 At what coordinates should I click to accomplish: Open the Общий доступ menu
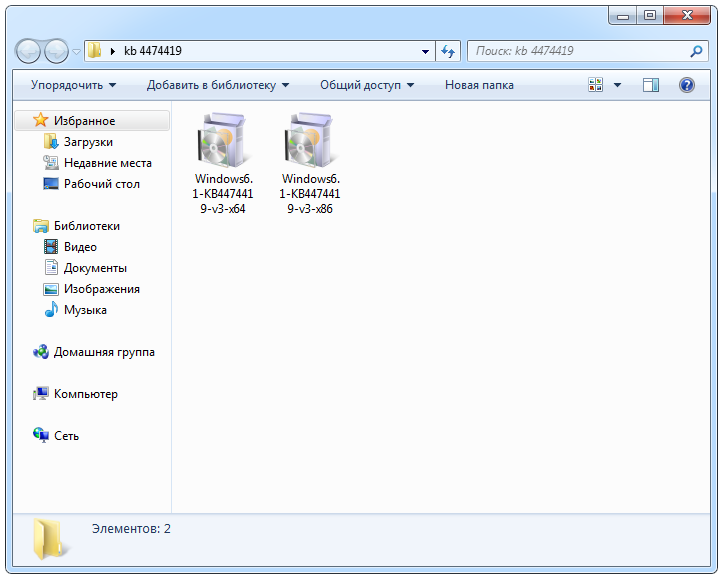tap(367, 85)
